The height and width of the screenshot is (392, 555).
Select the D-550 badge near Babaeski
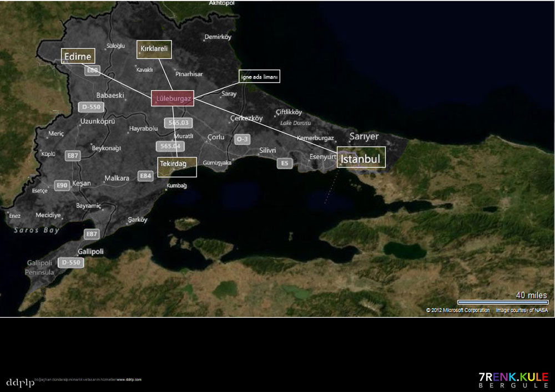92,106
